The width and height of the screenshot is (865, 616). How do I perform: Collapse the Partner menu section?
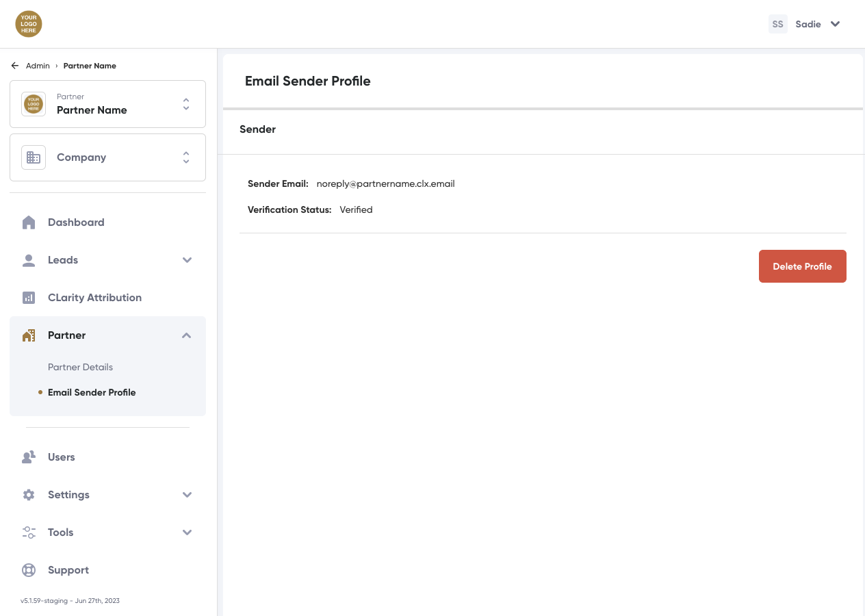point(187,335)
